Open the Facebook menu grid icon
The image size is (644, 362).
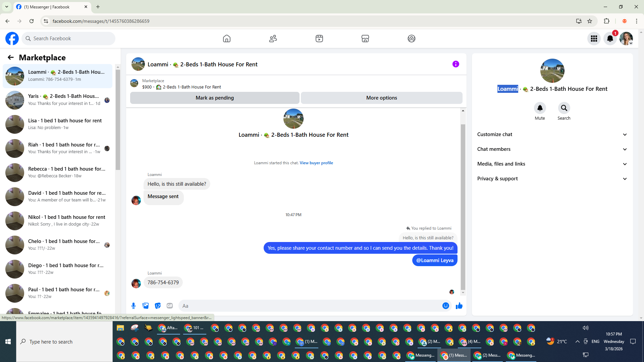(x=594, y=39)
